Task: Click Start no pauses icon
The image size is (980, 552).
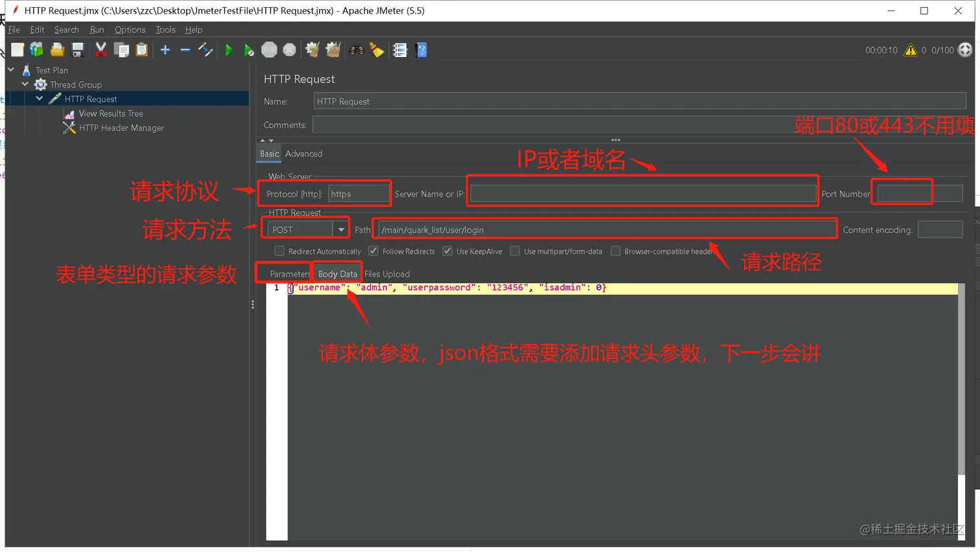Action: pyautogui.click(x=249, y=50)
